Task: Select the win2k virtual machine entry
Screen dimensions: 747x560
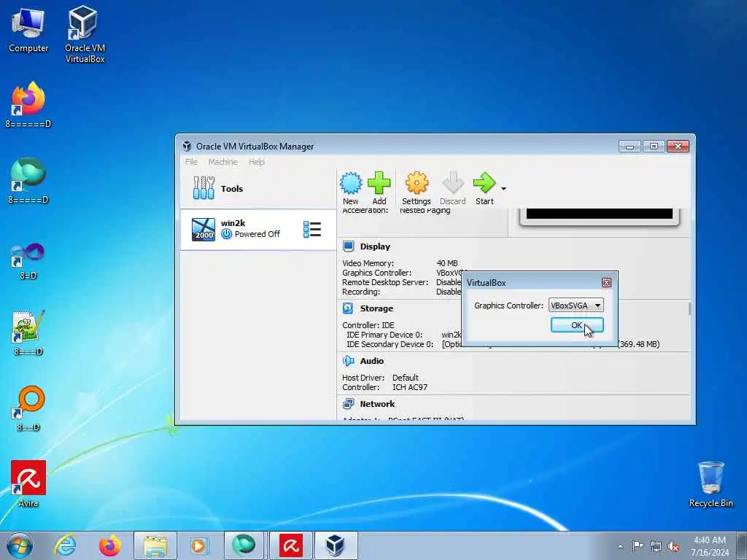Action: pyautogui.click(x=258, y=229)
